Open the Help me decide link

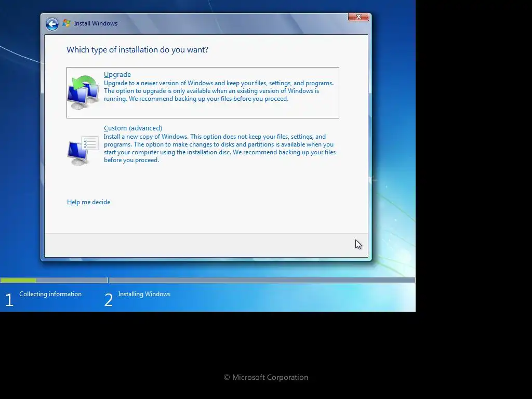click(88, 202)
